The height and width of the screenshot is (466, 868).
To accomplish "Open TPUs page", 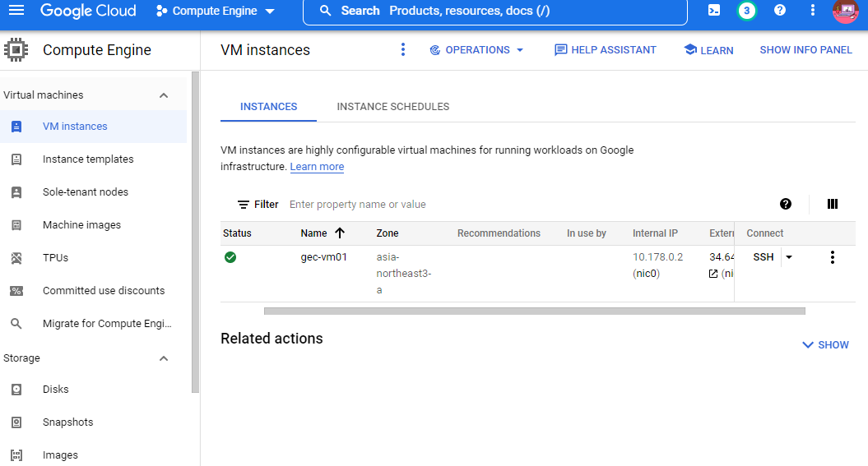I will click(x=55, y=257).
